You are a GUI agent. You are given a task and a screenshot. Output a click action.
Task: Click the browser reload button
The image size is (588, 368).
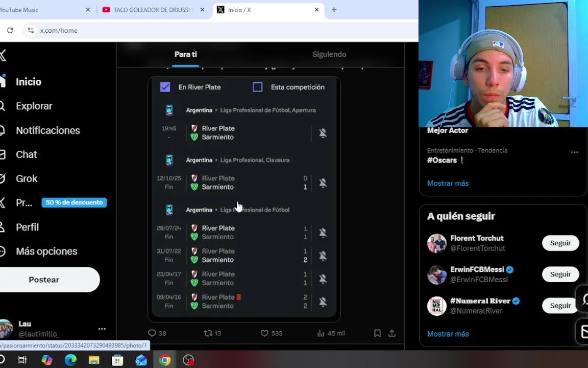coord(10,31)
